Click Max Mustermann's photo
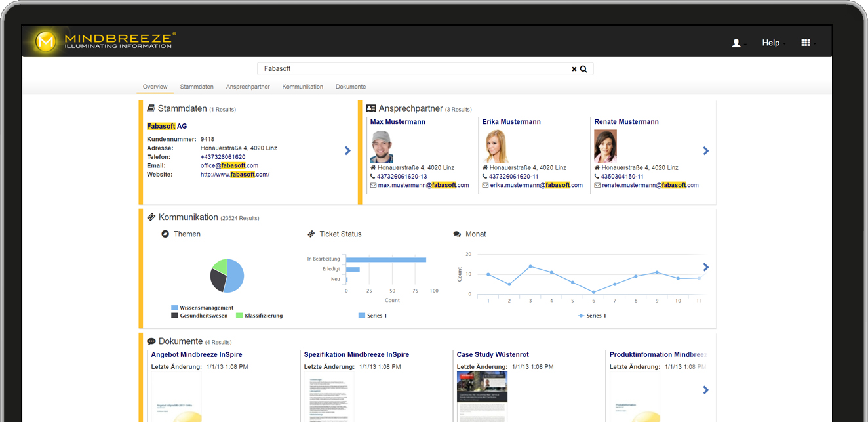The image size is (868, 422). 382,146
